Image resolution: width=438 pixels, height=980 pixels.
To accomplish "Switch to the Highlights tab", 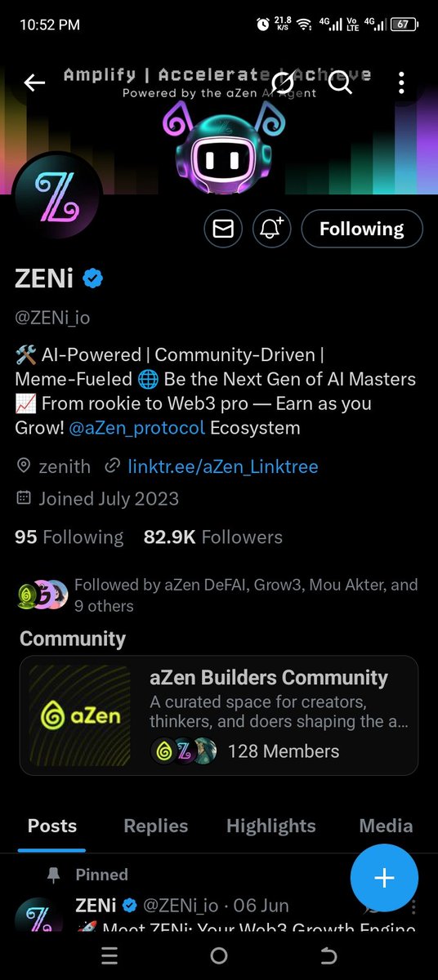I will [x=271, y=826].
